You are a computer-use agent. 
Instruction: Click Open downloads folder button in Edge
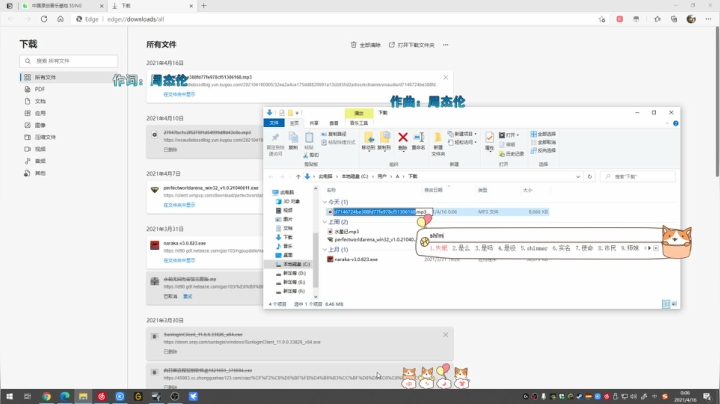(x=411, y=45)
